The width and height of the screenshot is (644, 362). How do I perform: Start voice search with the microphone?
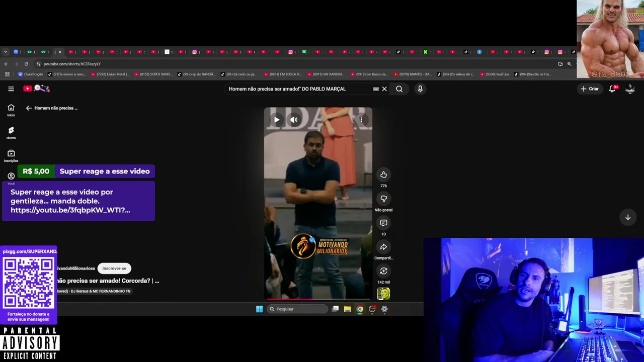[x=420, y=89]
